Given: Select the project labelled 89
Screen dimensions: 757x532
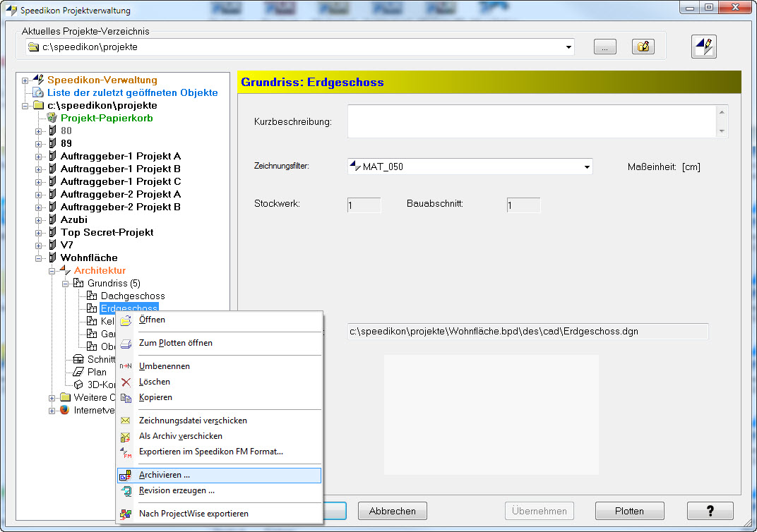Looking at the screenshot, I should (66, 144).
